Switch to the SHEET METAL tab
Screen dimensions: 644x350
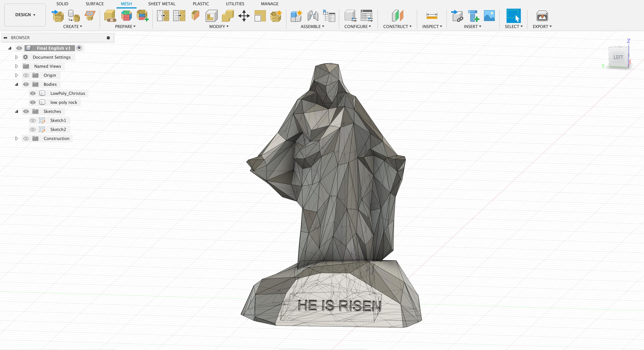pyautogui.click(x=162, y=4)
